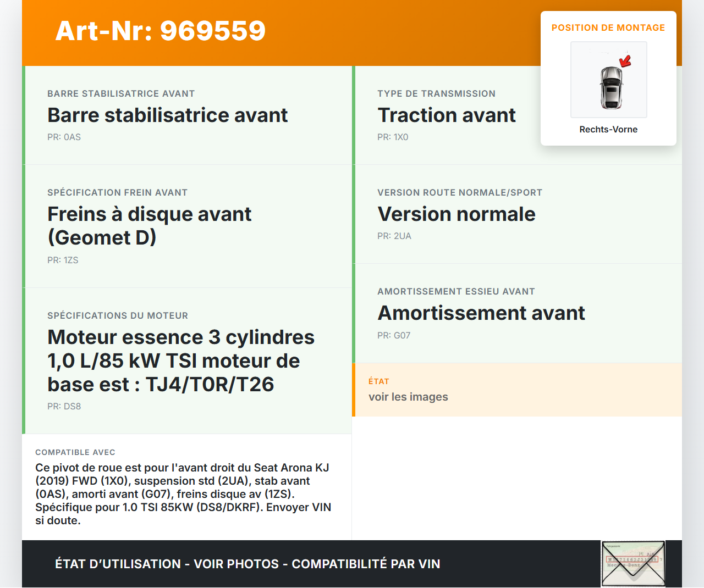Select the Version normale specification
The image size is (704, 588).
click(x=456, y=214)
